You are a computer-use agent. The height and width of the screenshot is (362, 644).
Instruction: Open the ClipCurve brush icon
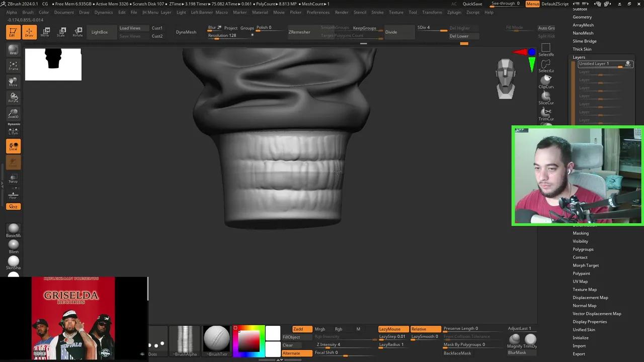[546, 81]
